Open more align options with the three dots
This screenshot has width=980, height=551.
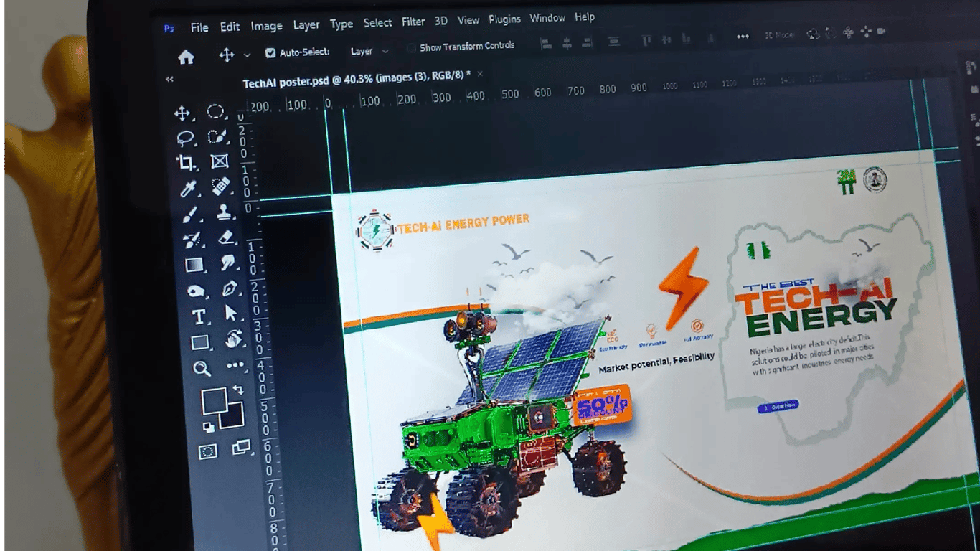click(743, 37)
